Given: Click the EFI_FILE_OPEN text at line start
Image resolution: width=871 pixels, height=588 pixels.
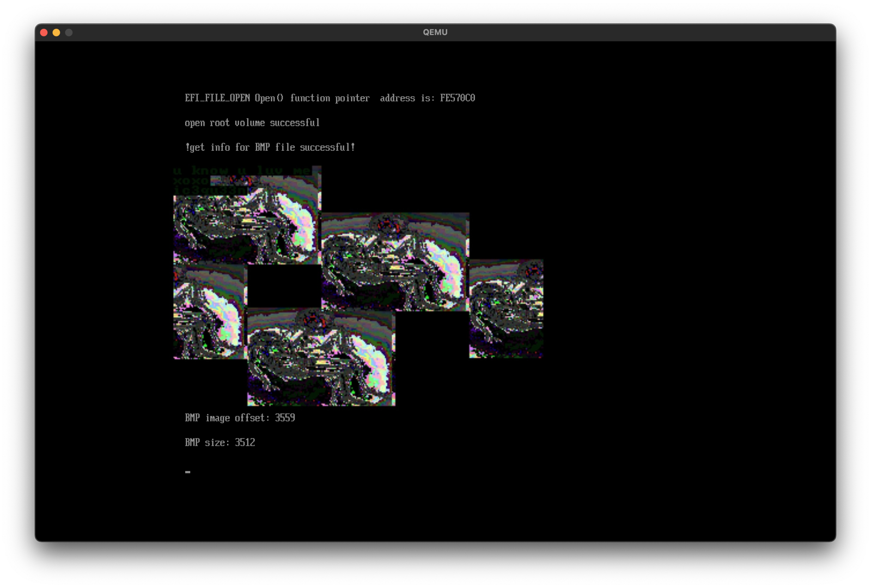Looking at the screenshot, I should [x=217, y=98].
